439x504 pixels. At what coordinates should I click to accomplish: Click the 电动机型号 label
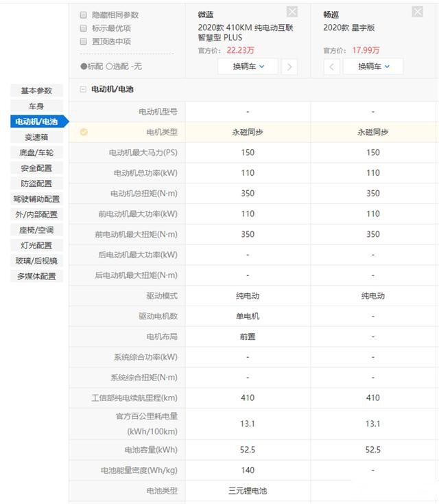pyautogui.click(x=158, y=111)
